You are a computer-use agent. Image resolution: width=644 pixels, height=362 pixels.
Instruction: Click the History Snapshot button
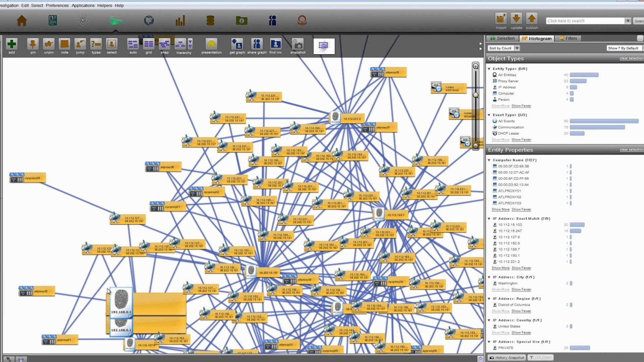pos(507,358)
